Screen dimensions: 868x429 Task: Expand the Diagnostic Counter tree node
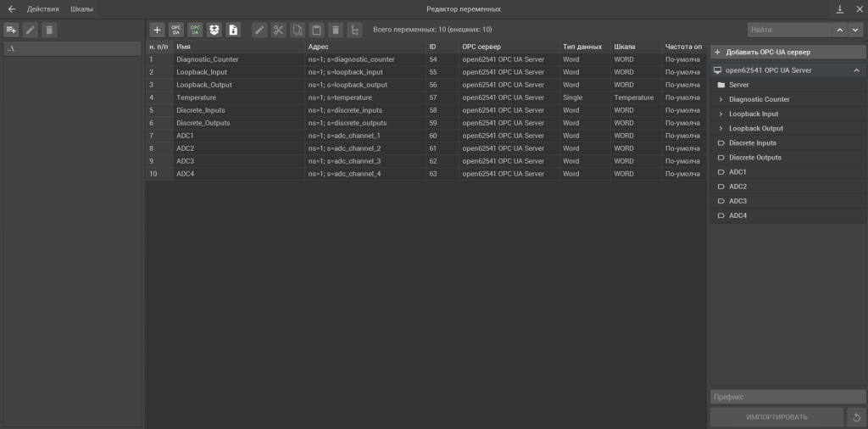721,100
